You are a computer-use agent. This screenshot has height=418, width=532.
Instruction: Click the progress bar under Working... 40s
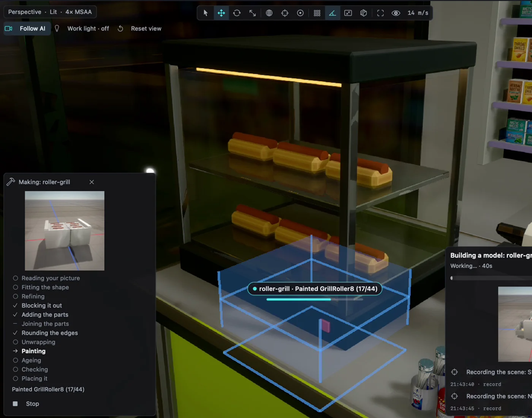click(x=491, y=278)
